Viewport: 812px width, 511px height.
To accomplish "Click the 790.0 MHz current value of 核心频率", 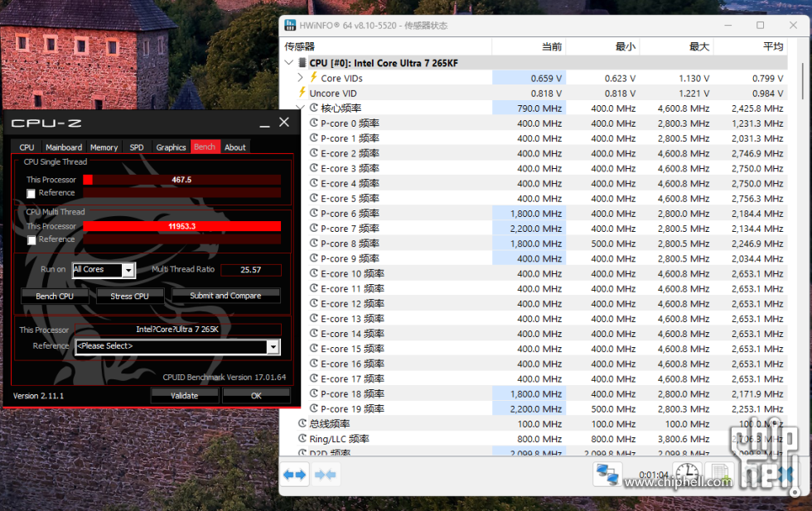I will (539, 108).
